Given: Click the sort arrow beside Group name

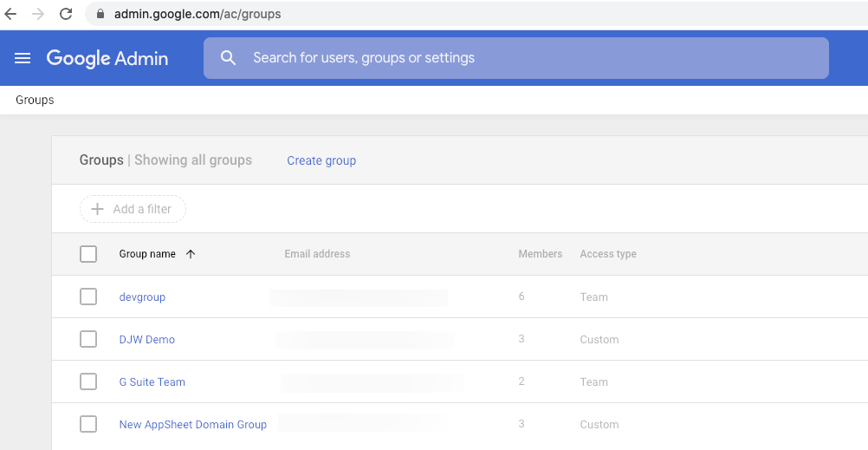Looking at the screenshot, I should point(191,254).
